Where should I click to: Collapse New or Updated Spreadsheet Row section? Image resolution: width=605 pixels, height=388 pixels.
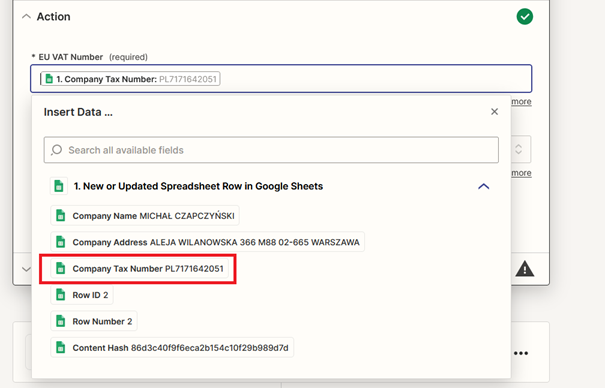point(483,186)
